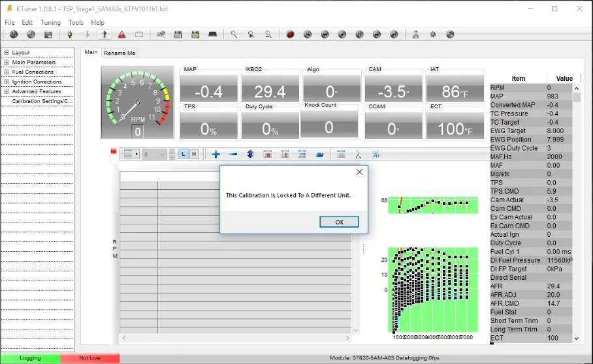
Task: Click the globe Open icon in the toolbar
Action: pos(31,35)
